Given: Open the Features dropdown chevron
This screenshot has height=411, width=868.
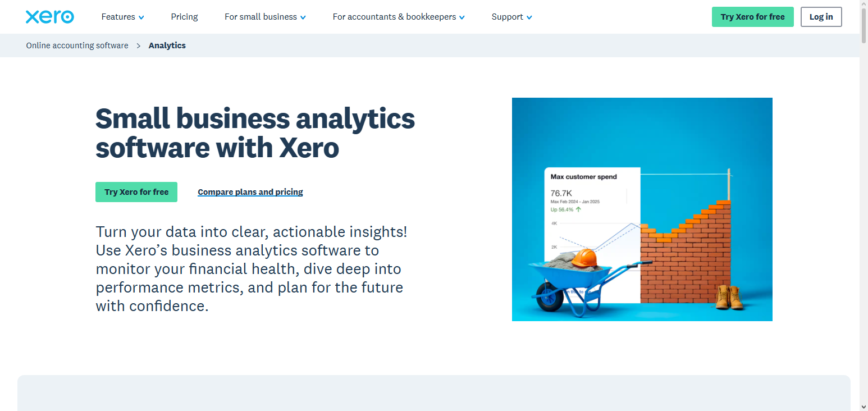Looking at the screenshot, I should click(141, 17).
